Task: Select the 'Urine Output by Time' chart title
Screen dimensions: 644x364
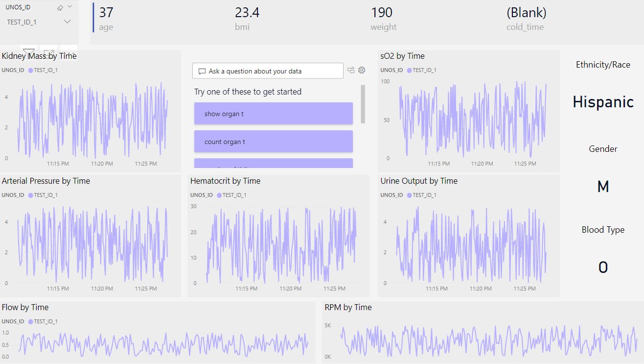Action: (x=419, y=181)
